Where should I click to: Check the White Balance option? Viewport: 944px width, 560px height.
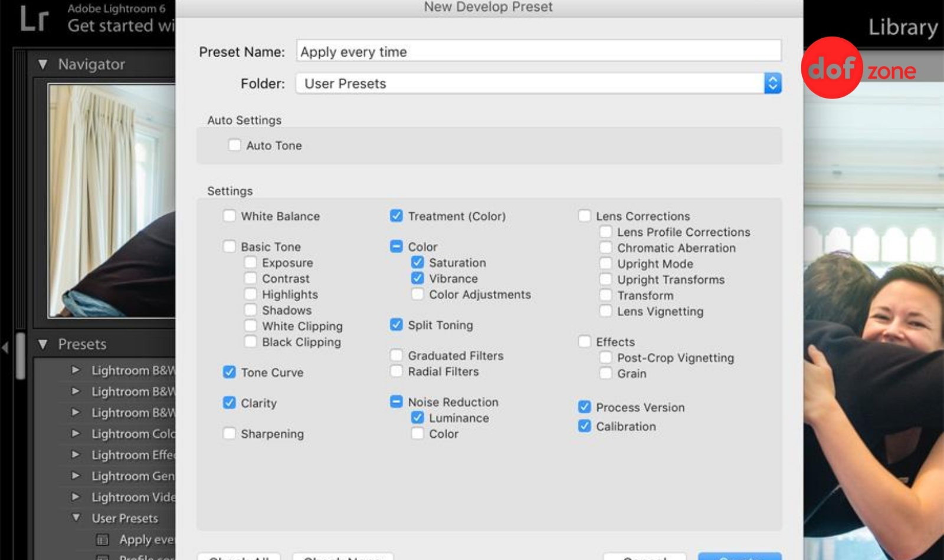click(230, 216)
